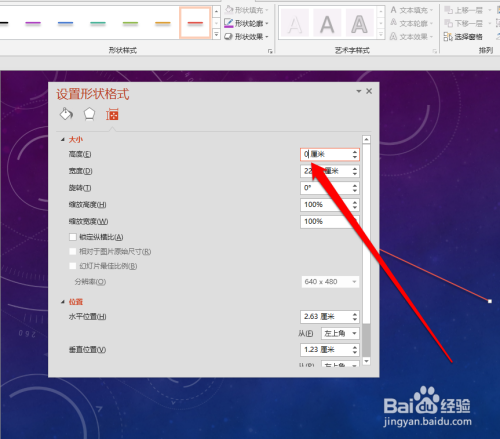
Task: Open the 文本效果 menu
Action: (412, 36)
